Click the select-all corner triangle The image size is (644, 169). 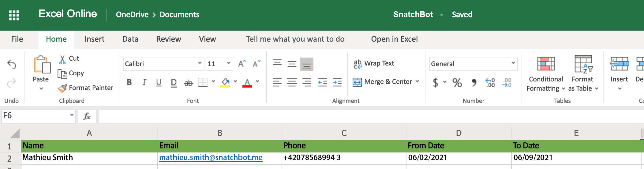click(15, 134)
